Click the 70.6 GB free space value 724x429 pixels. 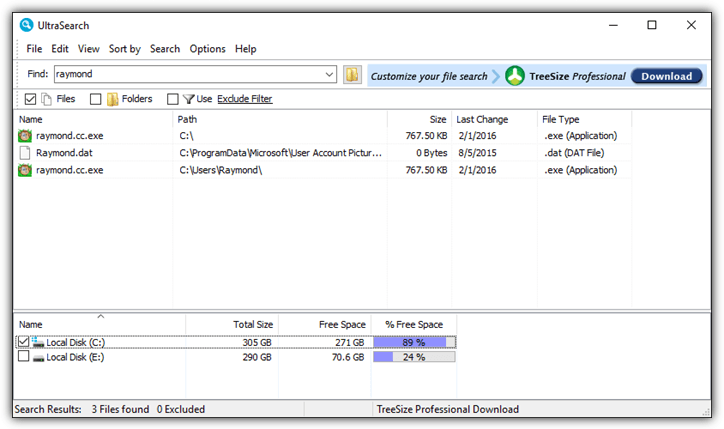(x=348, y=357)
